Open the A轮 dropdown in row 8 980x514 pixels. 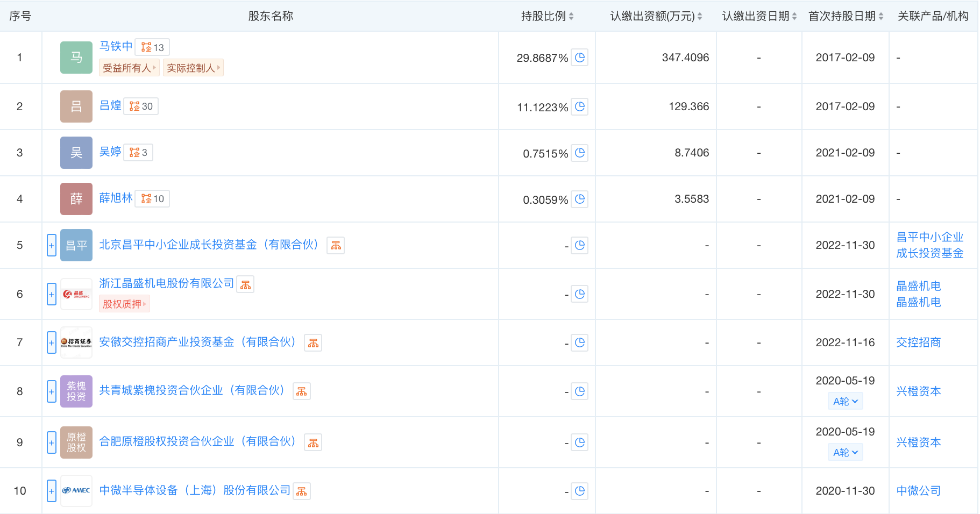click(x=845, y=401)
